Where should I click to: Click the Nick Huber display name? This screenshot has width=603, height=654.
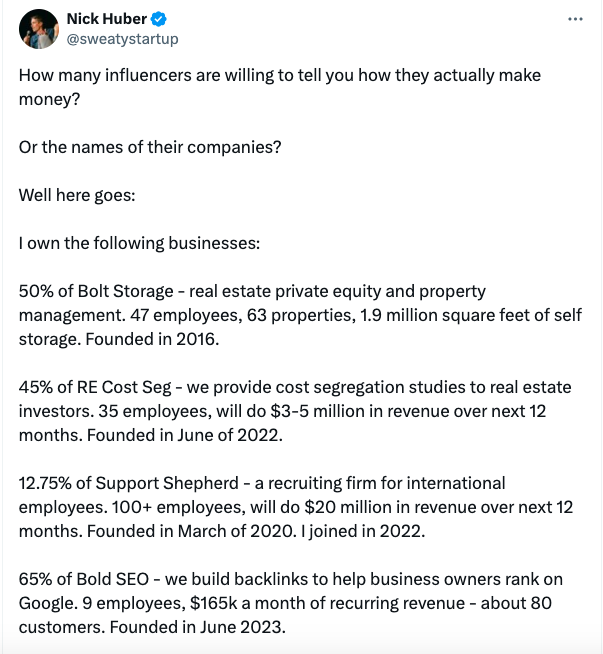click(107, 19)
